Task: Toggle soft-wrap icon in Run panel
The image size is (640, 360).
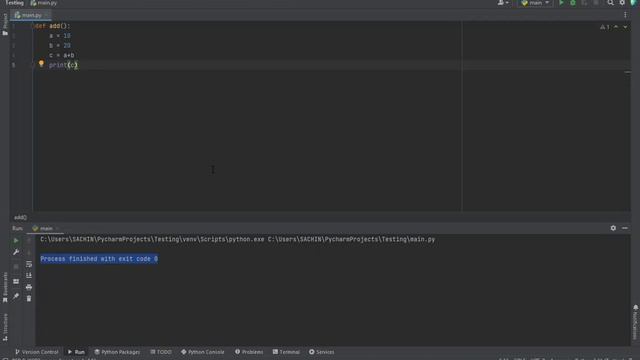Action: pos(29,264)
